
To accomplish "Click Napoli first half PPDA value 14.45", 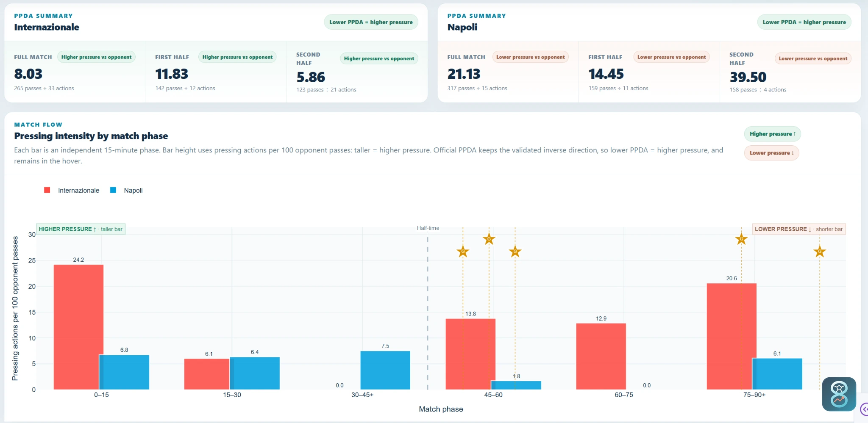I will coord(606,74).
